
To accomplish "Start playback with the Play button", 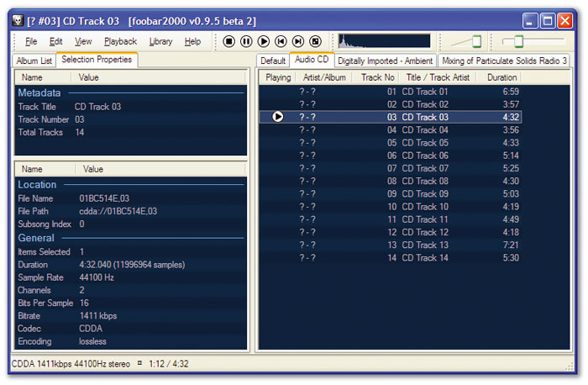I will (264, 41).
